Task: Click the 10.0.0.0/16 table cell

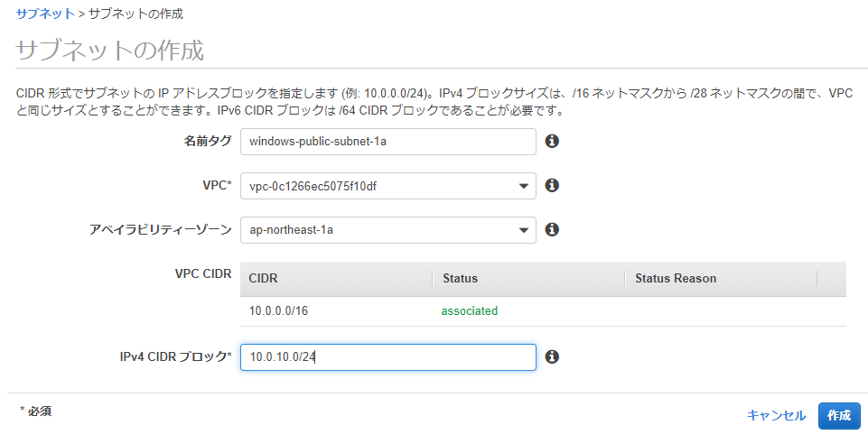Action: (x=278, y=310)
